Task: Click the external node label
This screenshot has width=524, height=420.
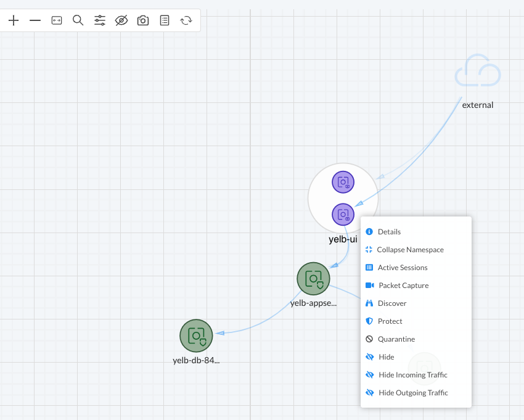Action: 478,105
